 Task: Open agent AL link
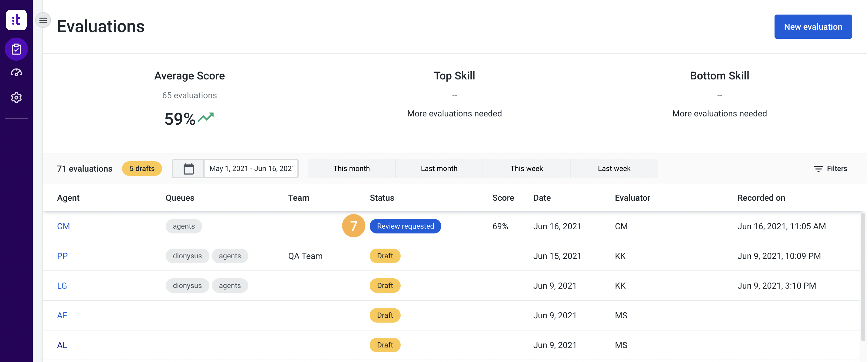[x=62, y=345]
